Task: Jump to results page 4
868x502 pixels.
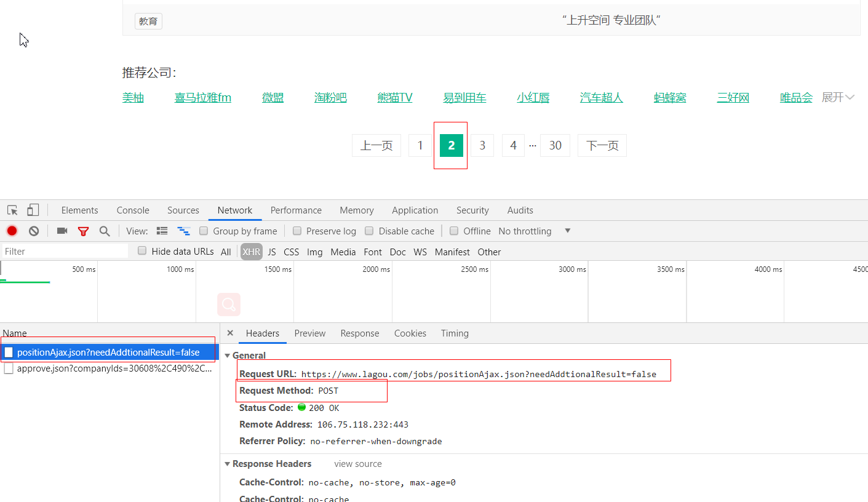Action: pyautogui.click(x=514, y=146)
